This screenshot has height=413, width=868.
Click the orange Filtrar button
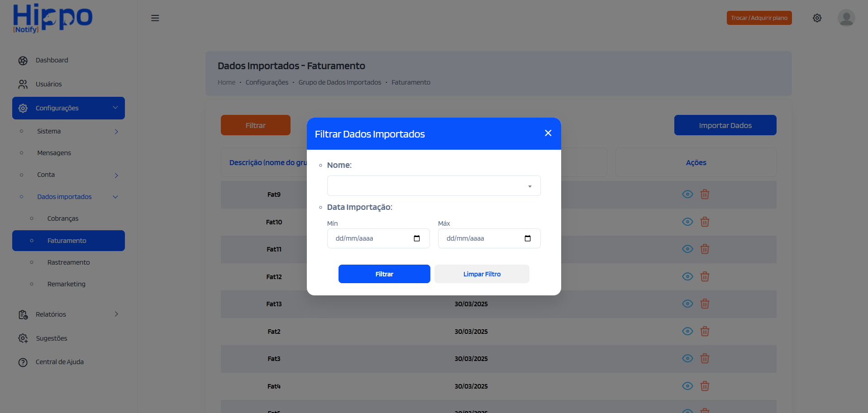point(256,125)
